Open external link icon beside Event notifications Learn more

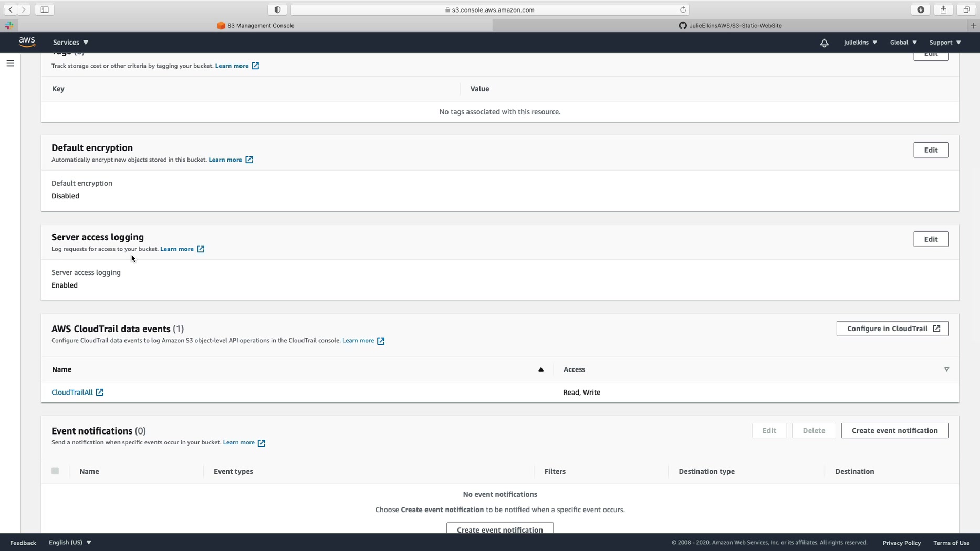(262, 443)
